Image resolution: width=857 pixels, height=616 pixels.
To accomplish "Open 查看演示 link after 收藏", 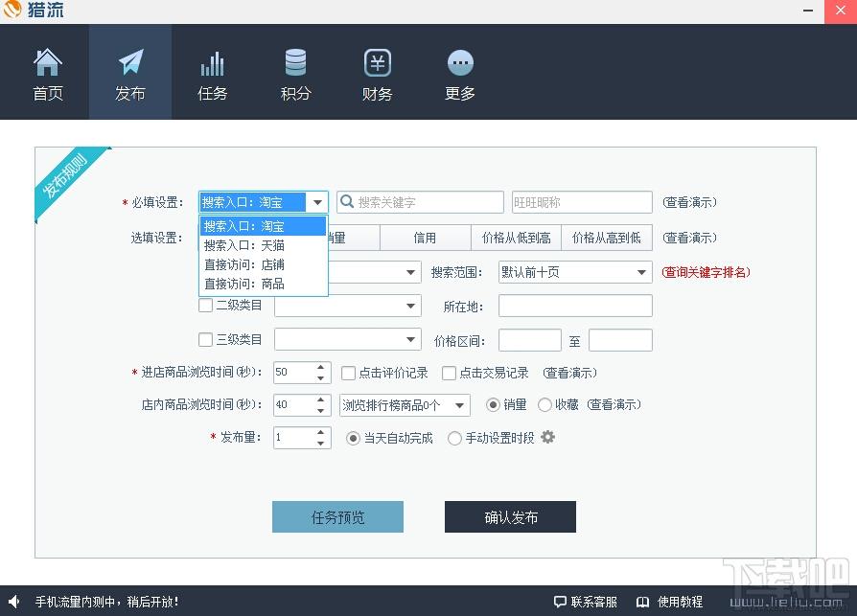I will click(614, 404).
